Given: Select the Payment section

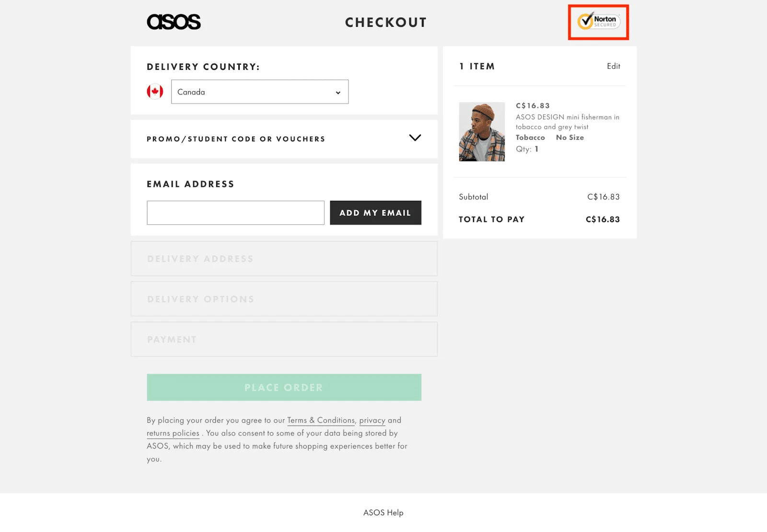Looking at the screenshot, I should coord(284,339).
